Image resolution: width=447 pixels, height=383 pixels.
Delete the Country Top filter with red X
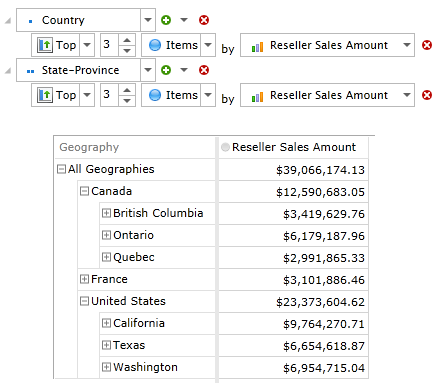427,45
